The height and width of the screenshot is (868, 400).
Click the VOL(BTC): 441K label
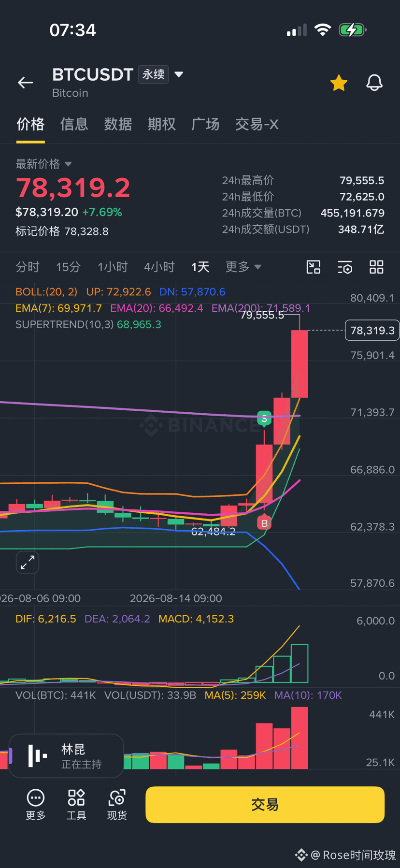pyautogui.click(x=56, y=695)
